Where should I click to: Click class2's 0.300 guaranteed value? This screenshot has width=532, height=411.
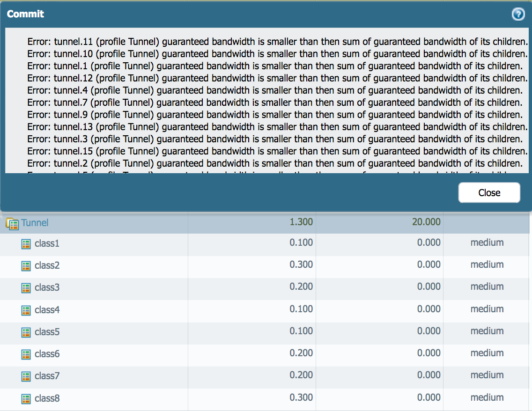tap(301, 264)
